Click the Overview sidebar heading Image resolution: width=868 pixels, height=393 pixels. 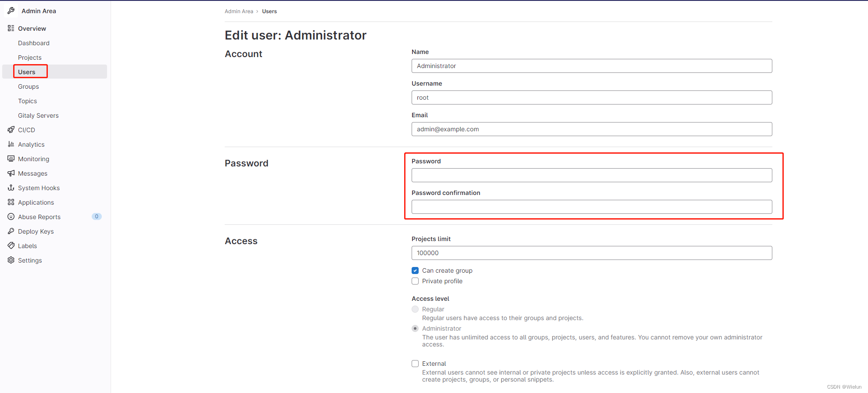point(32,29)
